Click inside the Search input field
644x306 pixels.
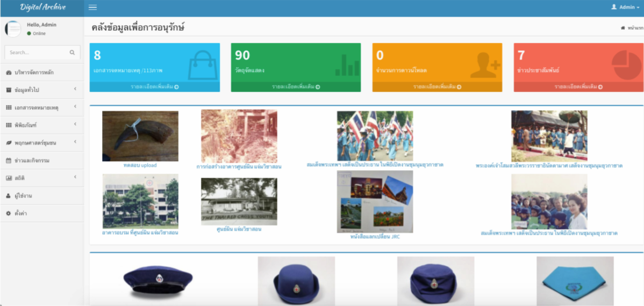tap(37, 53)
